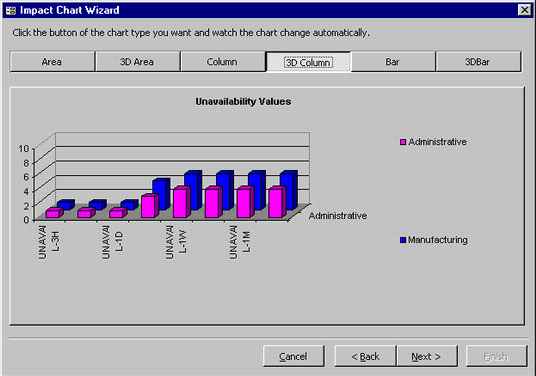The width and height of the screenshot is (536, 376).
Task: Click the UNAVAIL-1W category label
Action: pos(176,242)
